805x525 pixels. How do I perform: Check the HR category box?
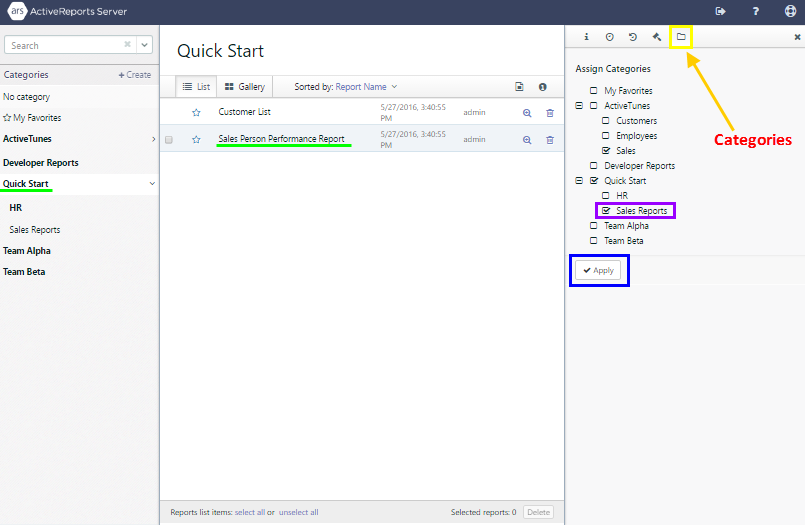606,196
